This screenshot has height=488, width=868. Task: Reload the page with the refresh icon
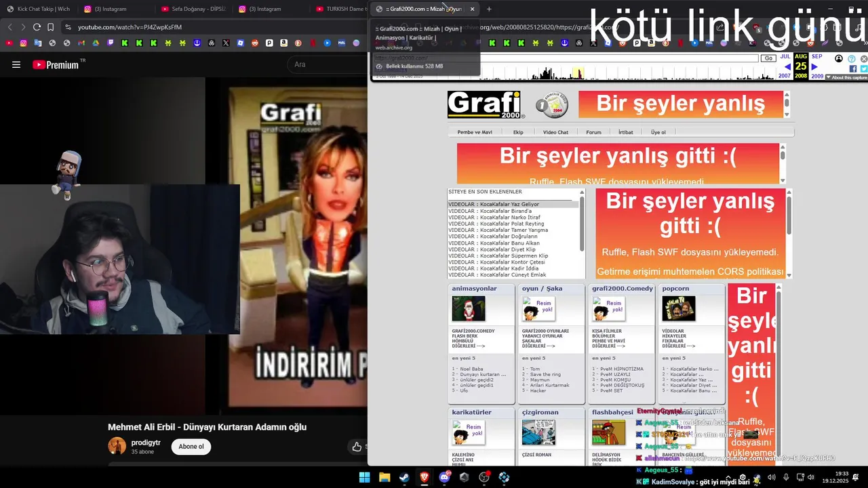[x=37, y=27]
